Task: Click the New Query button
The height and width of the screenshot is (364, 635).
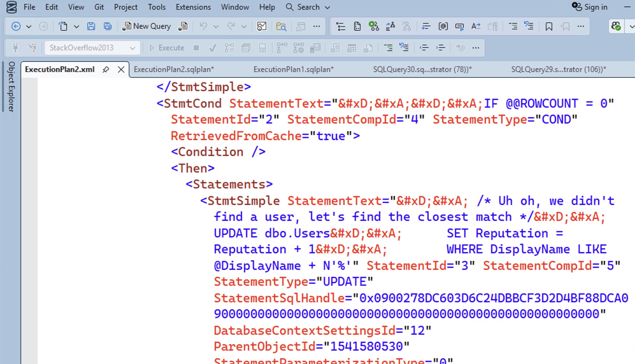Action: [x=147, y=26]
